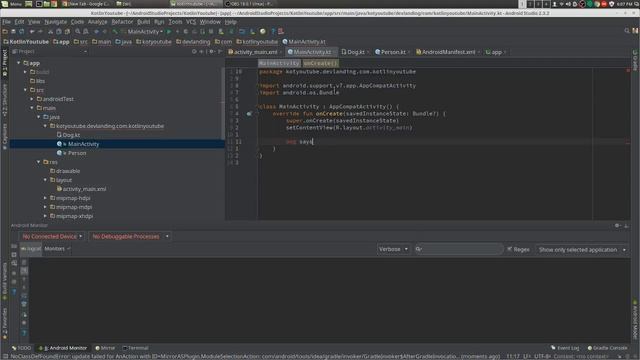
Task: Toggle tool window buttons icon in status bar corner
Action: click(5, 356)
